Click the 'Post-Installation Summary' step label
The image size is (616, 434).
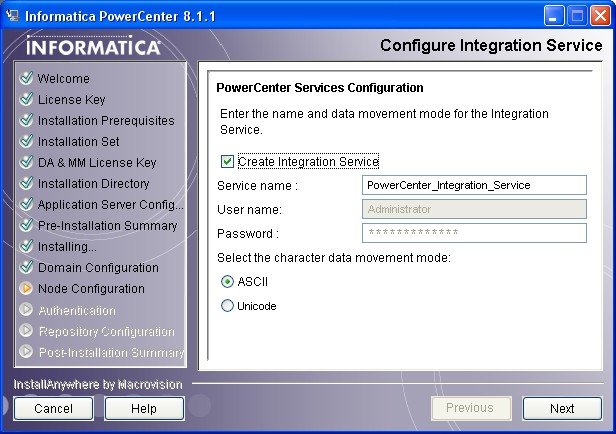tap(112, 352)
